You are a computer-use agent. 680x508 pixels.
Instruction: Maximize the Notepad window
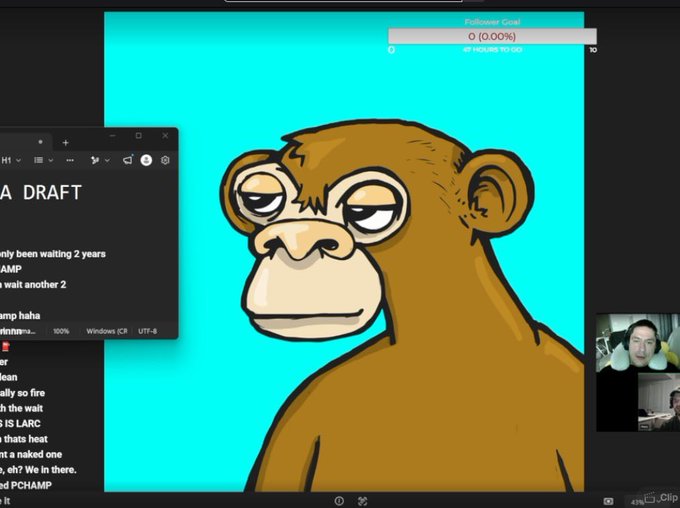pyautogui.click(x=138, y=136)
